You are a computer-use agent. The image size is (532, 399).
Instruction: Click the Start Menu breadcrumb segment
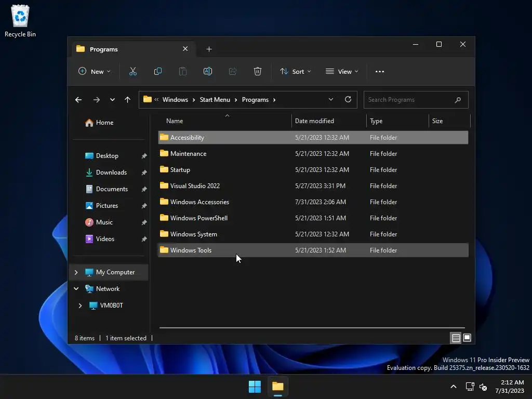tap(215, 100)
